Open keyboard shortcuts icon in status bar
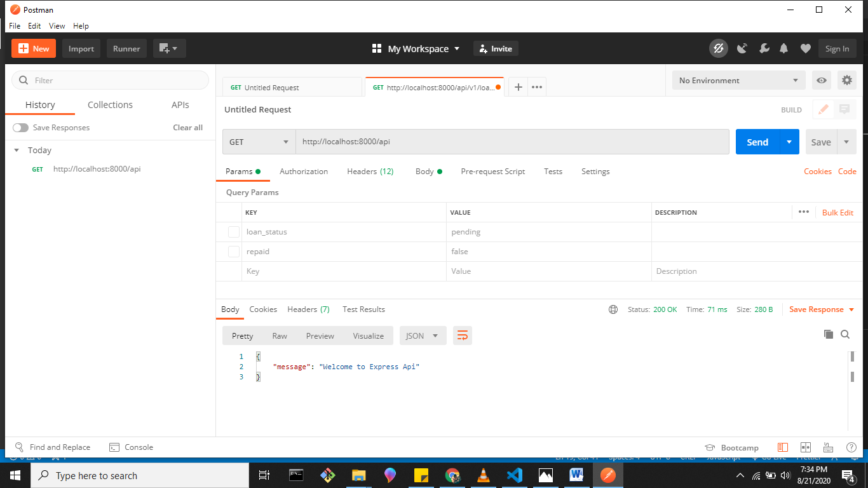This screenshot has height=488, width=868. coord(828,447)
